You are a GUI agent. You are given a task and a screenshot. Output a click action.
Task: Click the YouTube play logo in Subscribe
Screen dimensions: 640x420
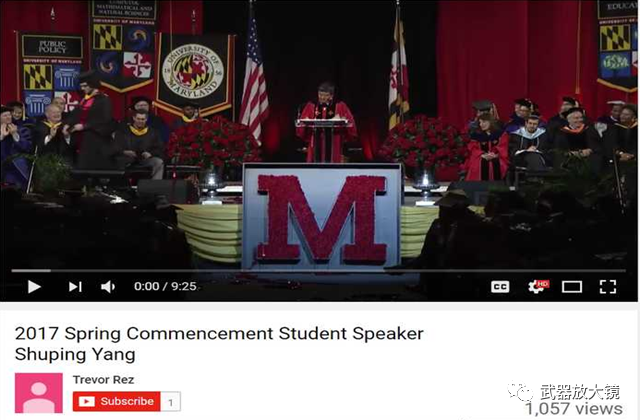87,401
